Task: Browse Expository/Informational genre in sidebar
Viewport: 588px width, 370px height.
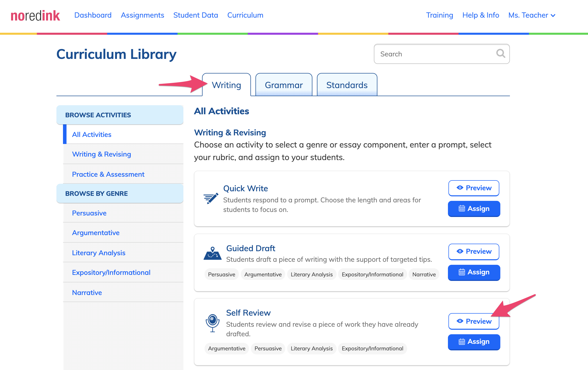Action: [x=123, y=272]
